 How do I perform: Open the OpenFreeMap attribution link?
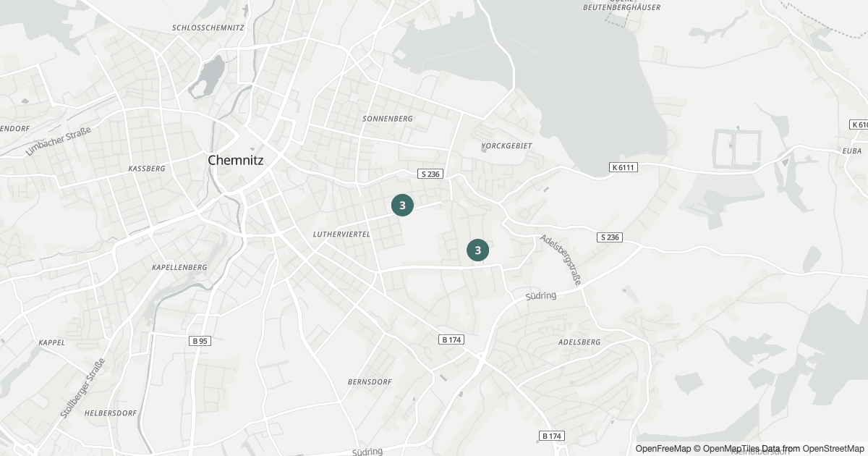663,448
